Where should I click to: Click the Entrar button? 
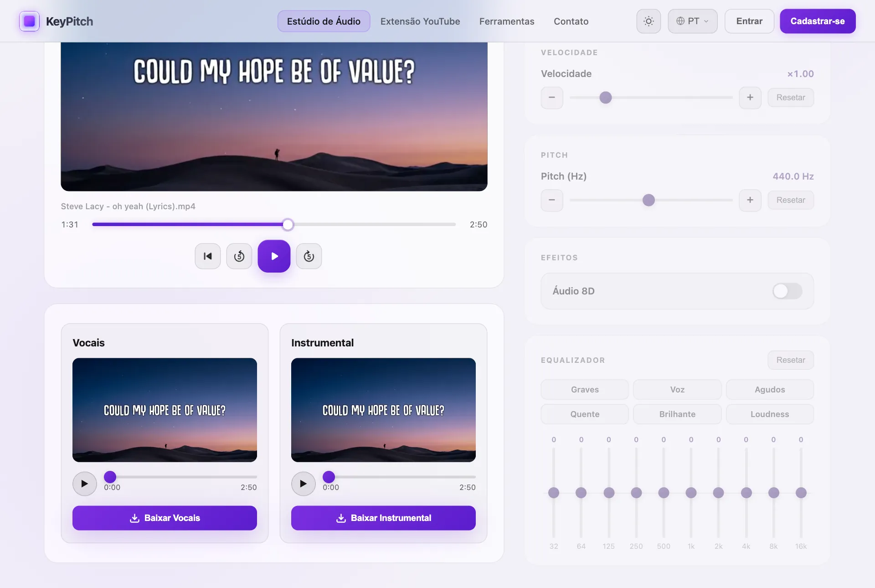tap(749, 21)
